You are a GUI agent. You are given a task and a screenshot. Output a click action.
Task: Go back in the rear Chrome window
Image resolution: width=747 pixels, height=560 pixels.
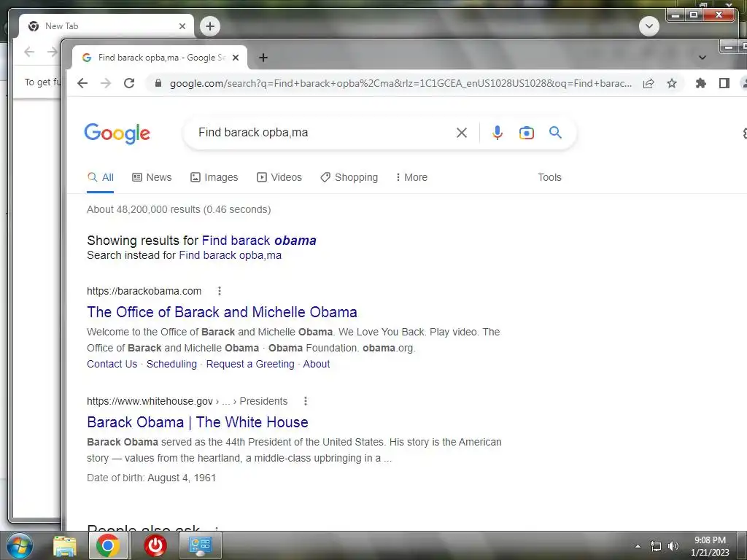tap(29, 52)
